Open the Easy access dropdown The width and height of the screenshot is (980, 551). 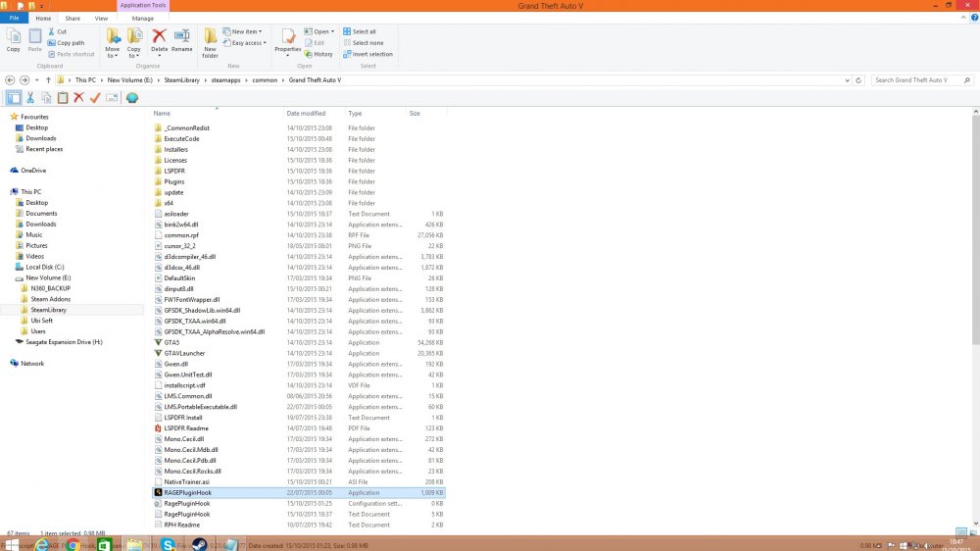click(x=244, y=42)
